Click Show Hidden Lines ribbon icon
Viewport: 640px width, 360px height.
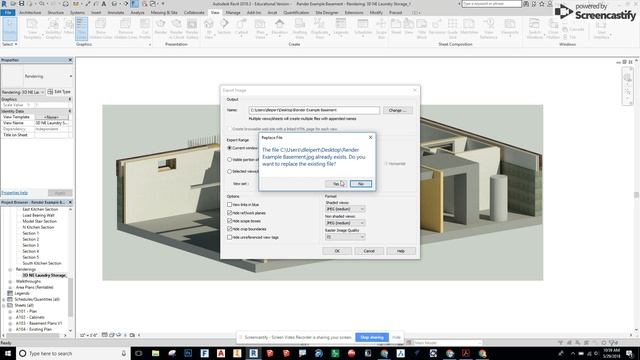(101, 29)
